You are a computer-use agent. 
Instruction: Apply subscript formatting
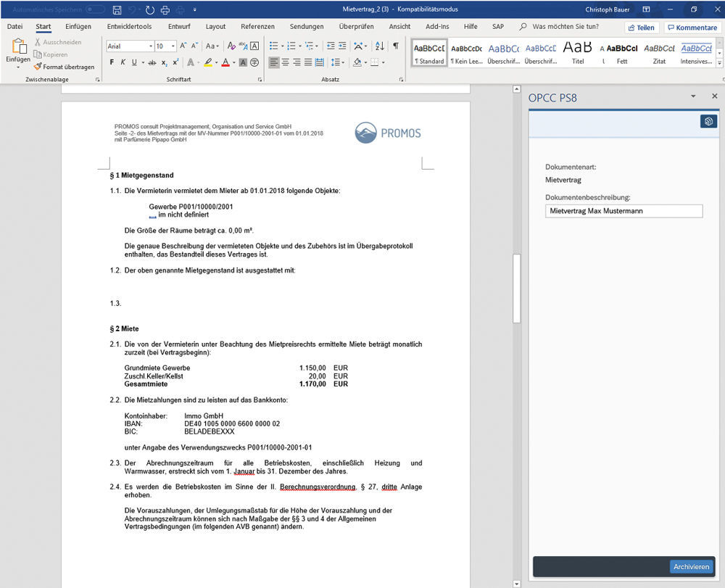[x=164, y=62]
